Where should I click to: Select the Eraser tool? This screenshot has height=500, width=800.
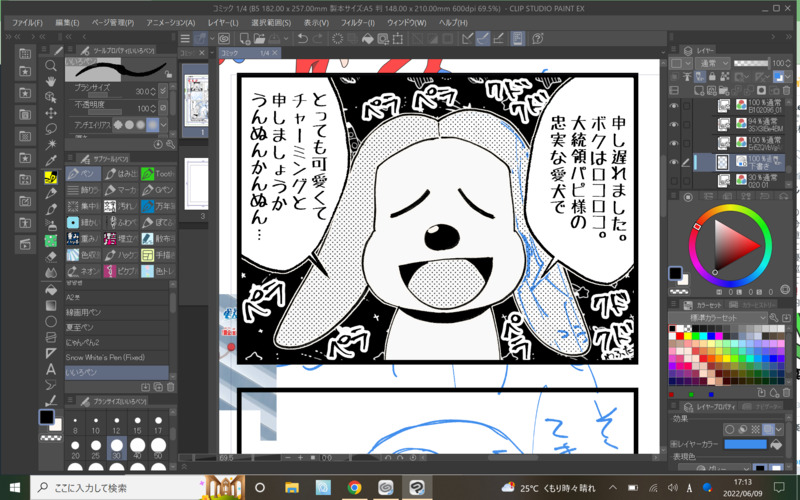(x=51, y=257)
